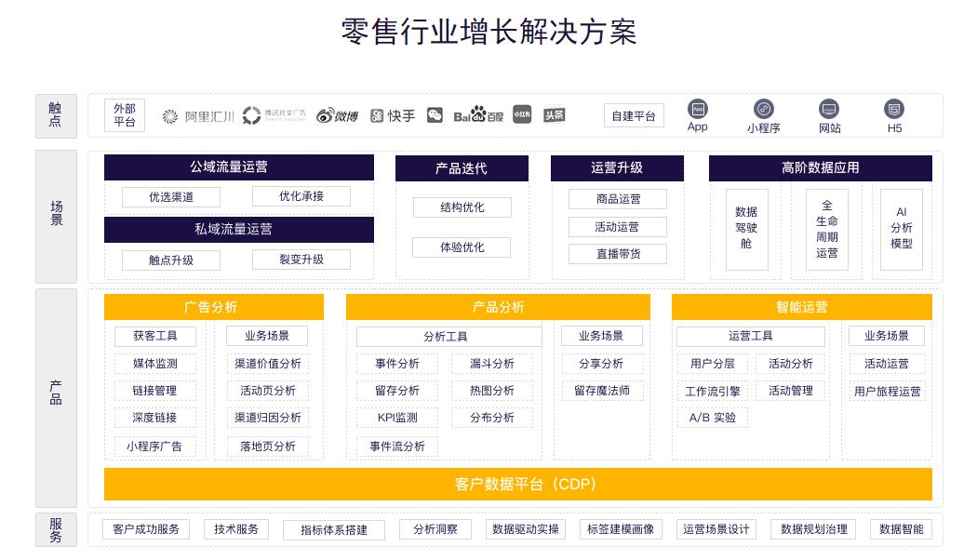Click the WeChat chat-bubble icon
This screenshot has width=977, height=560.
pos(435,115)
